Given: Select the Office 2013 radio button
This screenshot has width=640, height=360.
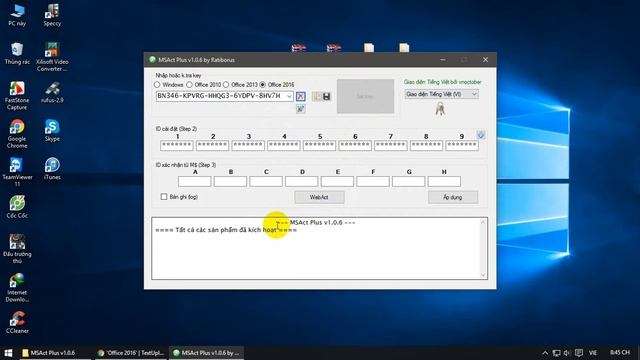Looking at the screenshot, I should [226, 84].
